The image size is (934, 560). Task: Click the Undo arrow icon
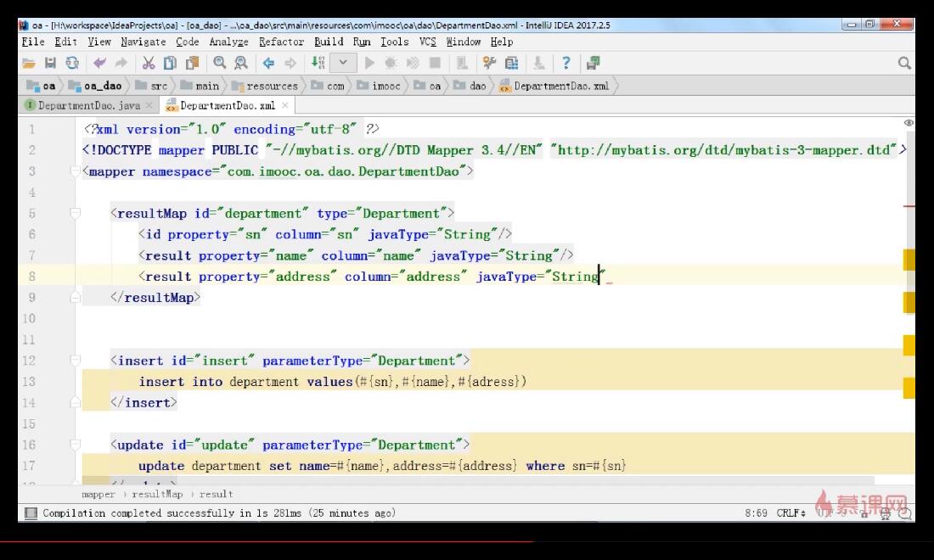tap(99, 63)
